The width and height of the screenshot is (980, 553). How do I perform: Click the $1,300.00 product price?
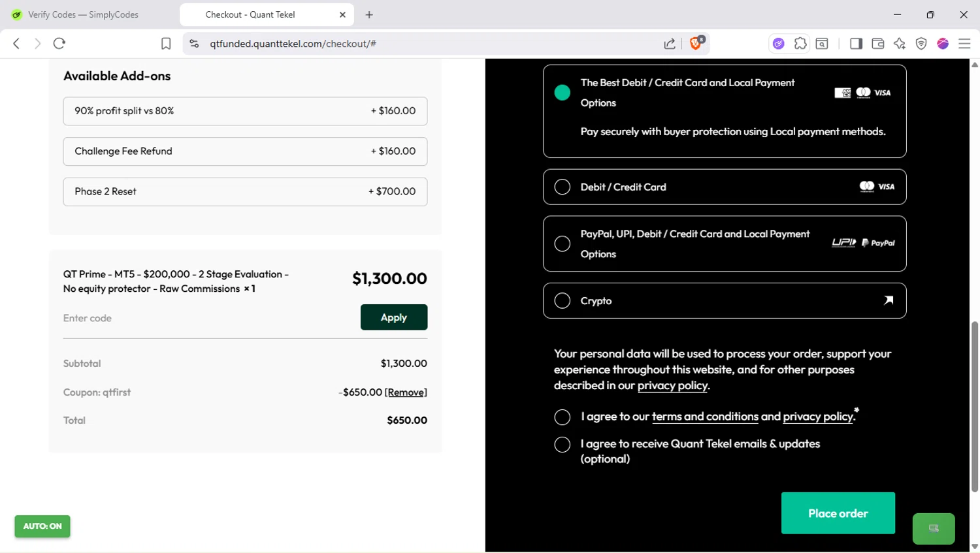[x=389, y=279]
